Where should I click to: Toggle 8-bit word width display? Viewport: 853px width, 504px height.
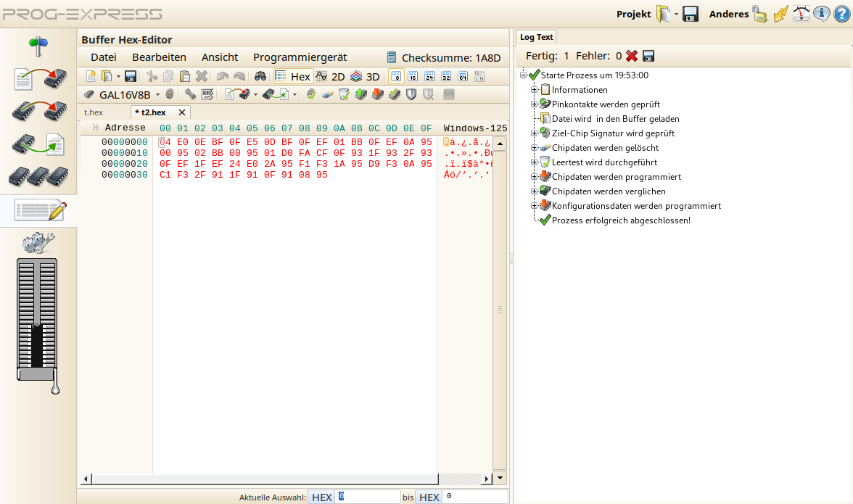[x=396, y=75]
